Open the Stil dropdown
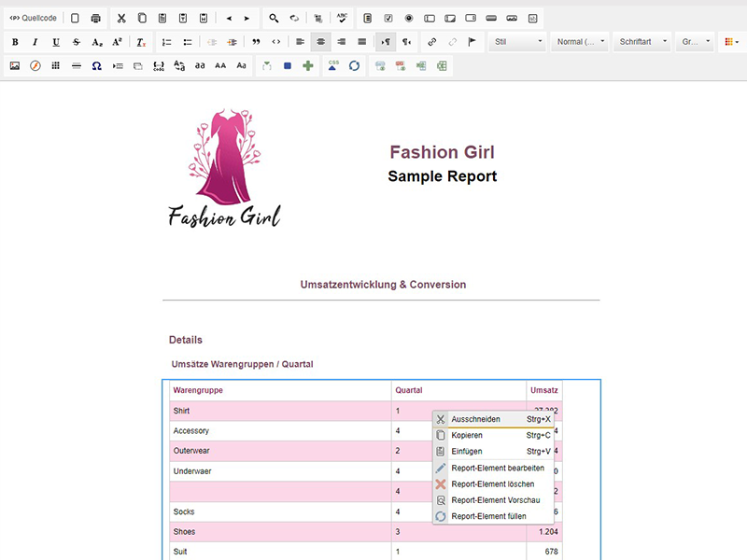 click(518, 42)
